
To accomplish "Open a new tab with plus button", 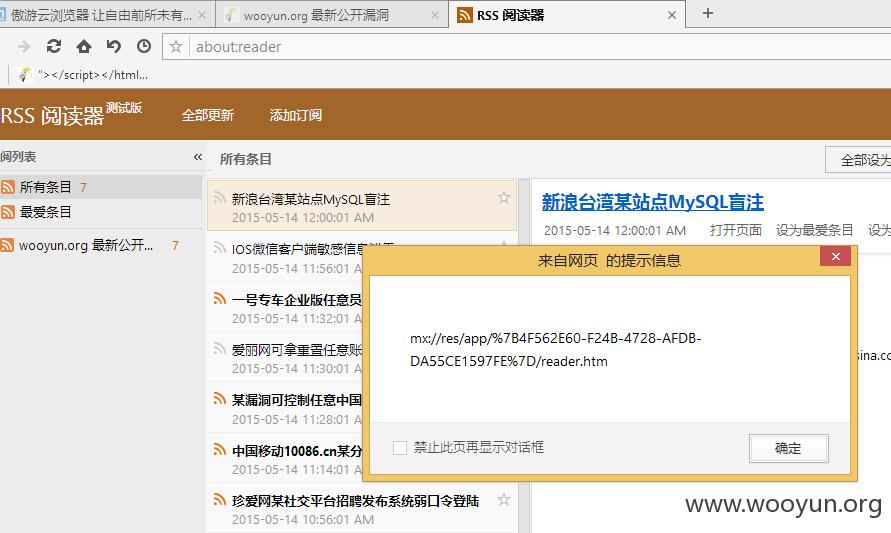I will [707, 13].
